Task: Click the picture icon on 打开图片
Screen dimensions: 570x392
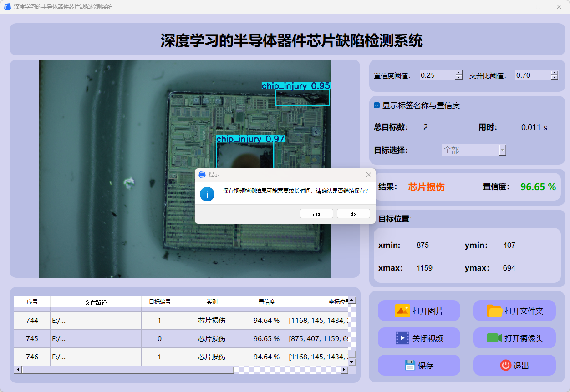Action: coord(402,311)
